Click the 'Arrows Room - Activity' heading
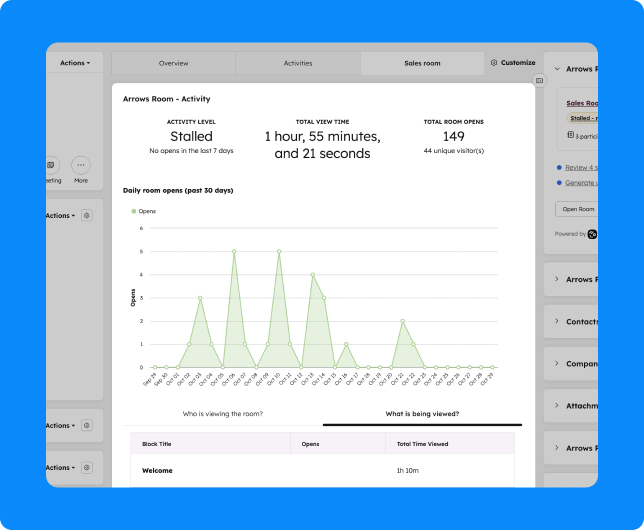Viewport: 644px width, 530px height. pyautogui.click(x=166, y=99)
